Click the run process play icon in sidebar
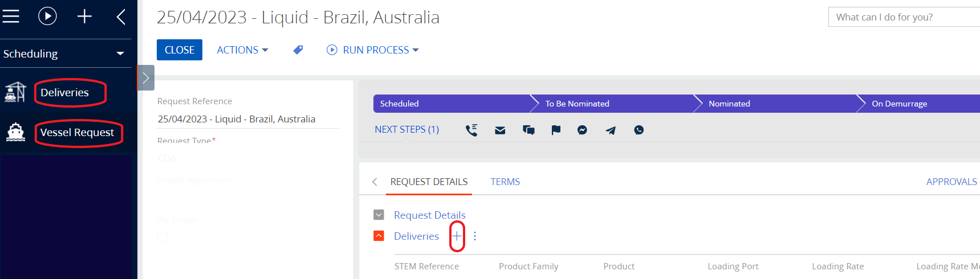Image resolution: width=980 pixels, height=279 pixels. point(47,16)
